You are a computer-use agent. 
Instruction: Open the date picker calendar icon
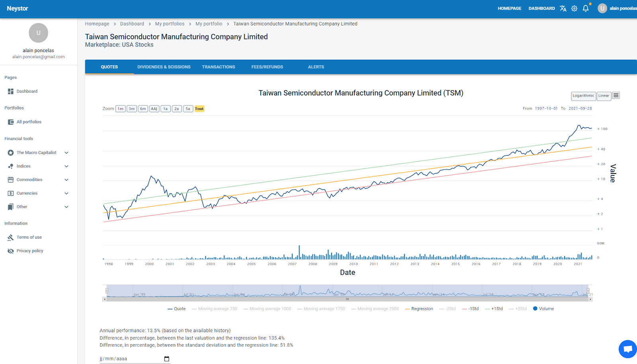[x=166, y=359]
